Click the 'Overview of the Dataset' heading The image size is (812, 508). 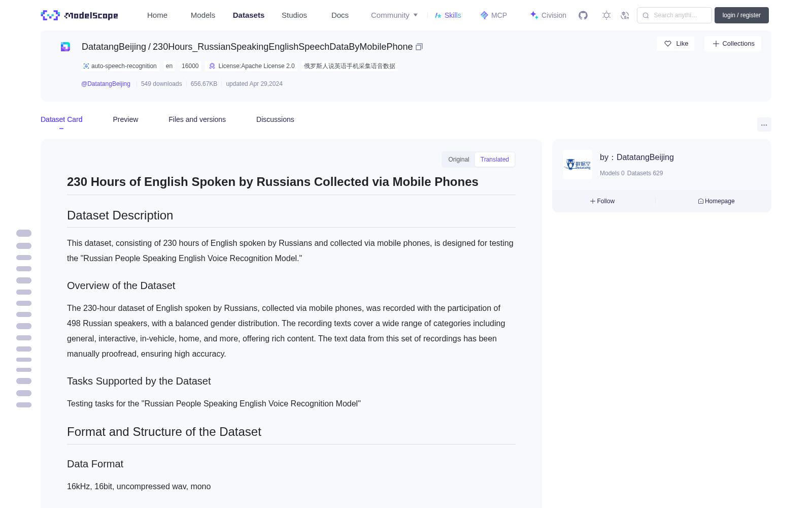point(121,285)
